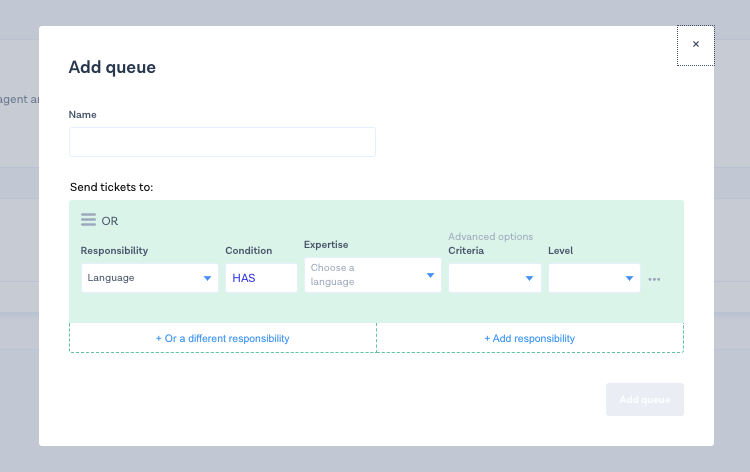The image size is (750, 472).
Task: Close the Add queue dialog
Action: coord(696,45)
